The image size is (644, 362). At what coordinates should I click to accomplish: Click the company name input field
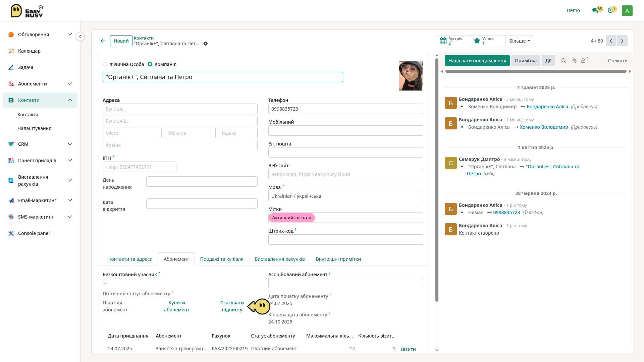223,77
